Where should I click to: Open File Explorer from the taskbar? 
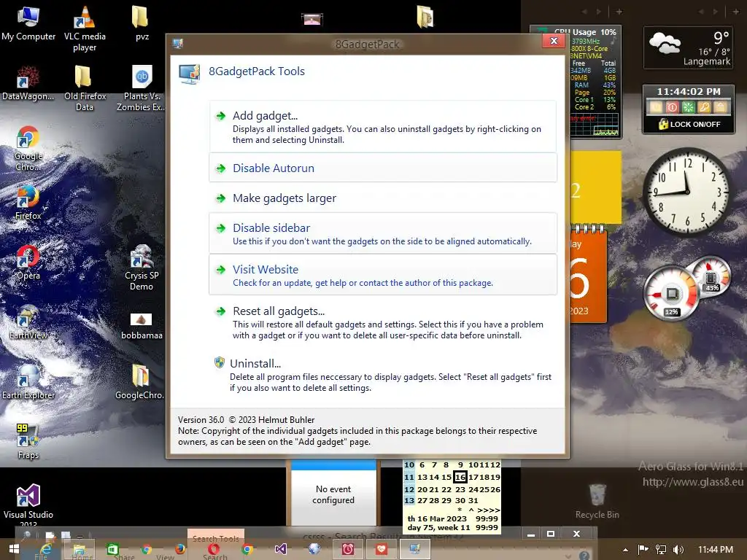coord(79,549)
